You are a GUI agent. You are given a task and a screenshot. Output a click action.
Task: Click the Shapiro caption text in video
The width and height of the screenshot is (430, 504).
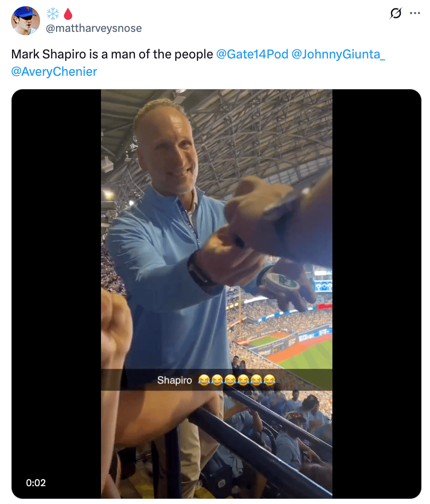tap(174, 380)
